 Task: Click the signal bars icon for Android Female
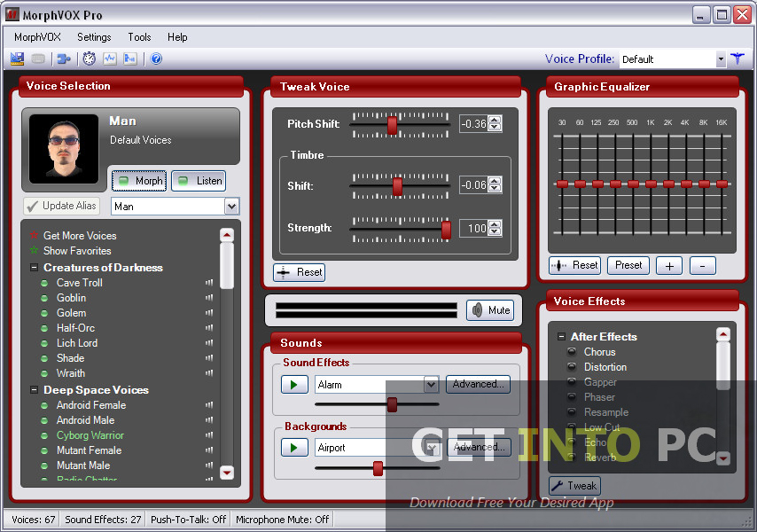(x=209, y=404)
